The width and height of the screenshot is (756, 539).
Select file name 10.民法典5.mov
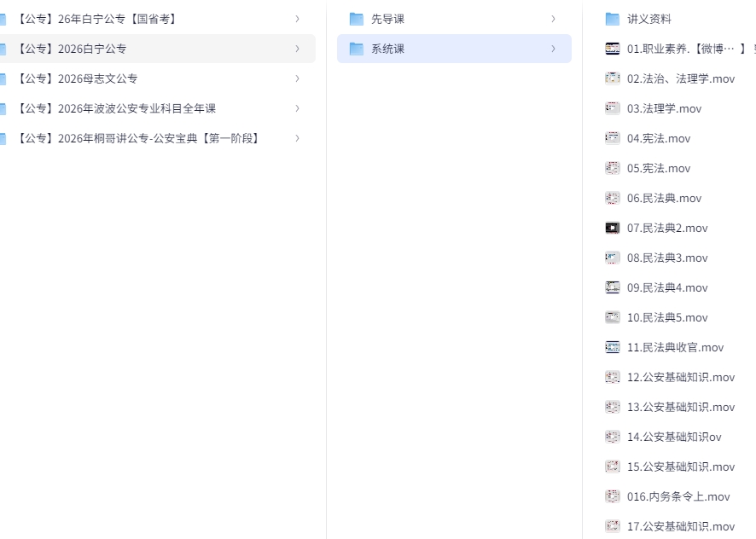pyautogui.click(x=667, y=318)
